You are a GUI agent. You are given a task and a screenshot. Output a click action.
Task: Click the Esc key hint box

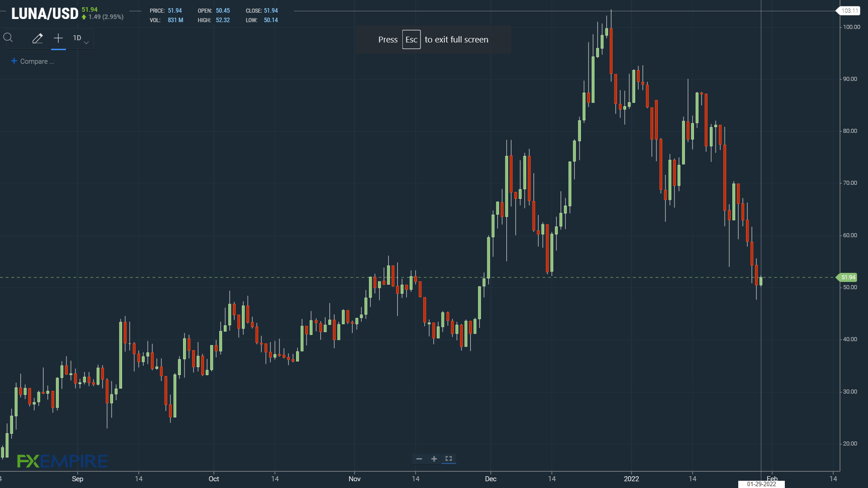pyautogui.click(x=411, y=40)
